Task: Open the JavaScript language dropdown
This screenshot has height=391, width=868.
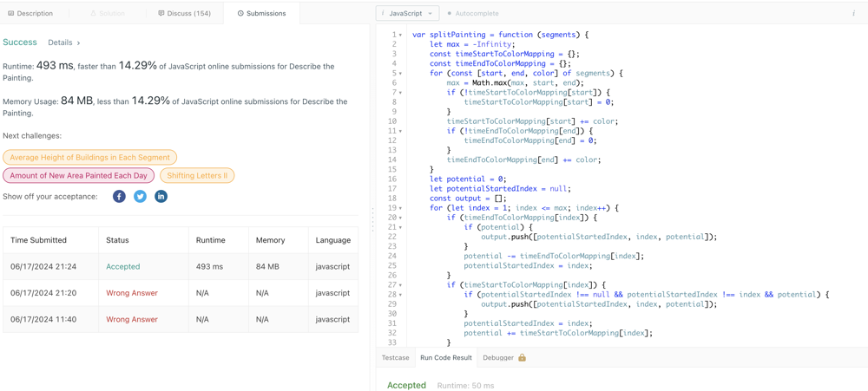Action: pyautogui.click(x=407, y=14)
